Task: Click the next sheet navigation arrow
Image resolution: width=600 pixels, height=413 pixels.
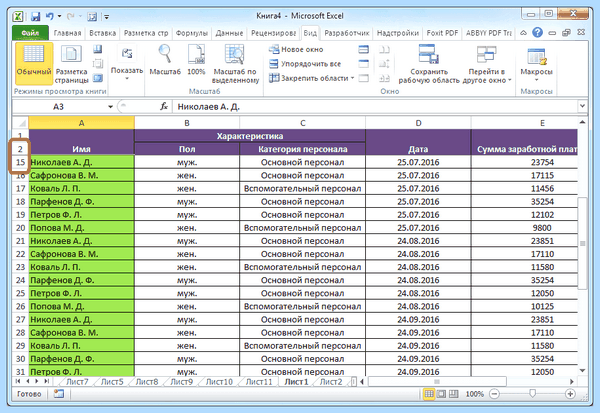Action: pos(37,381)
